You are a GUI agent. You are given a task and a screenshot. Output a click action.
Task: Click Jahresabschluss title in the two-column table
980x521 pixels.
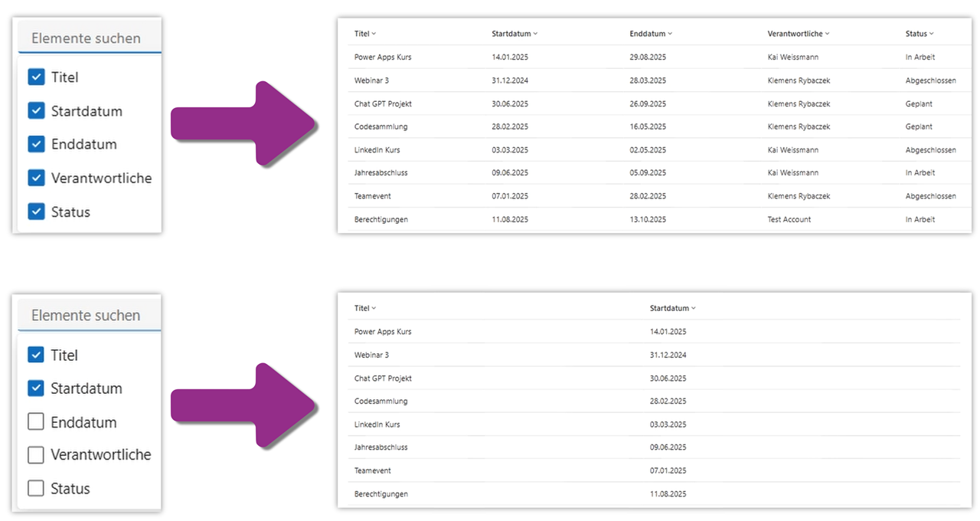click(x=381, y=447)
